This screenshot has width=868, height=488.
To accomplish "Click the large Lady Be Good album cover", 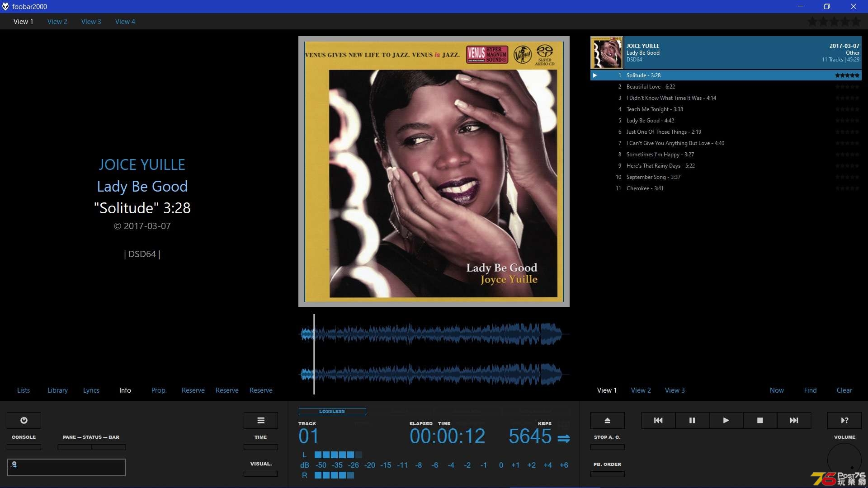I will (x=434, y=172).
